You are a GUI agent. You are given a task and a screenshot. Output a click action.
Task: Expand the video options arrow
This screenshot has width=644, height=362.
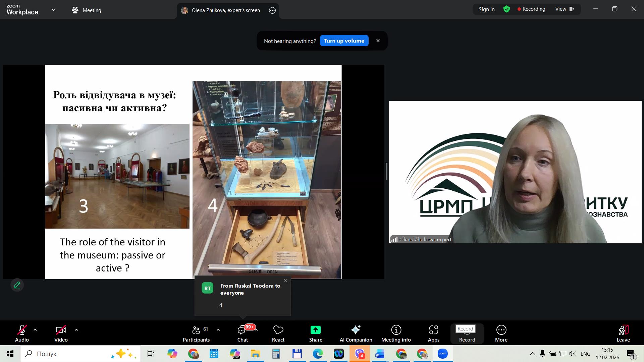tap(76, 330)
